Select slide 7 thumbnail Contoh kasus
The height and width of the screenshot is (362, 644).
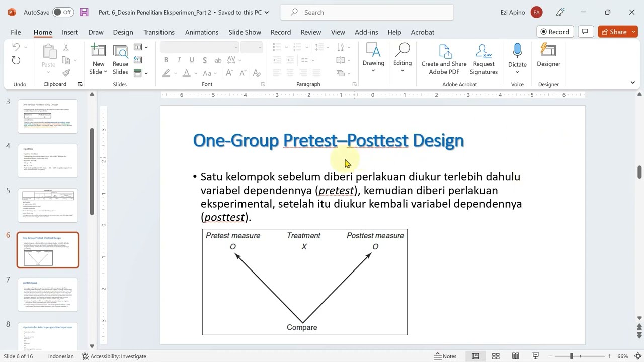click(x=48, y=294)
